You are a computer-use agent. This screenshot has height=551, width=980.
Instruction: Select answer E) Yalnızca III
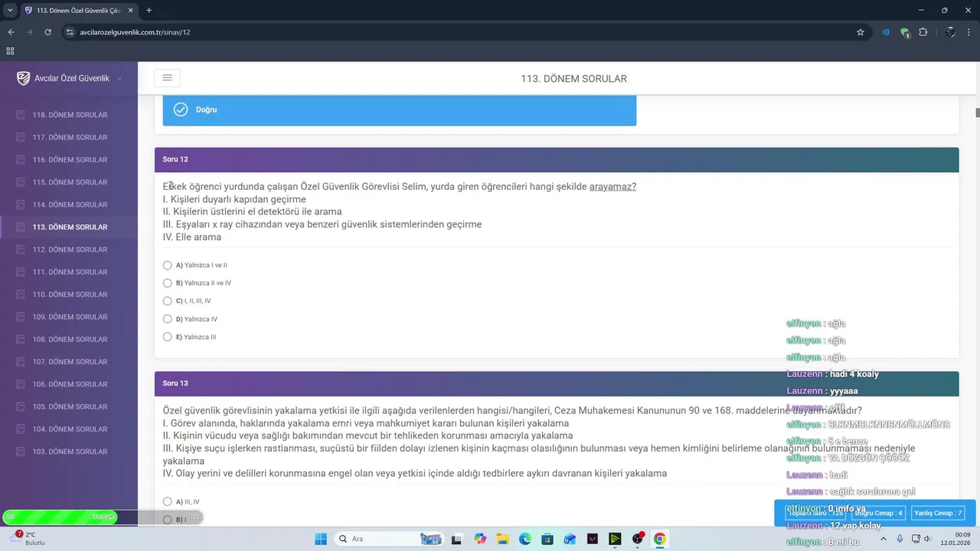[x=168, y=337]
